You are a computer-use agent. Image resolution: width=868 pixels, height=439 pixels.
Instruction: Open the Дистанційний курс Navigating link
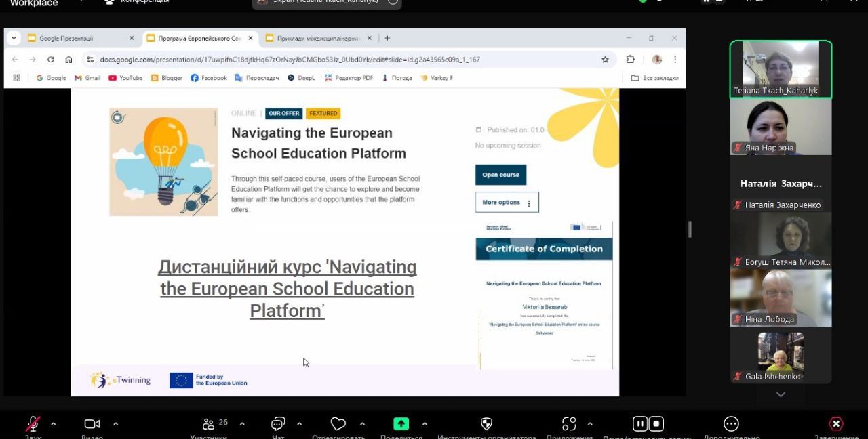pyautogui.click(x=287, y=289)
